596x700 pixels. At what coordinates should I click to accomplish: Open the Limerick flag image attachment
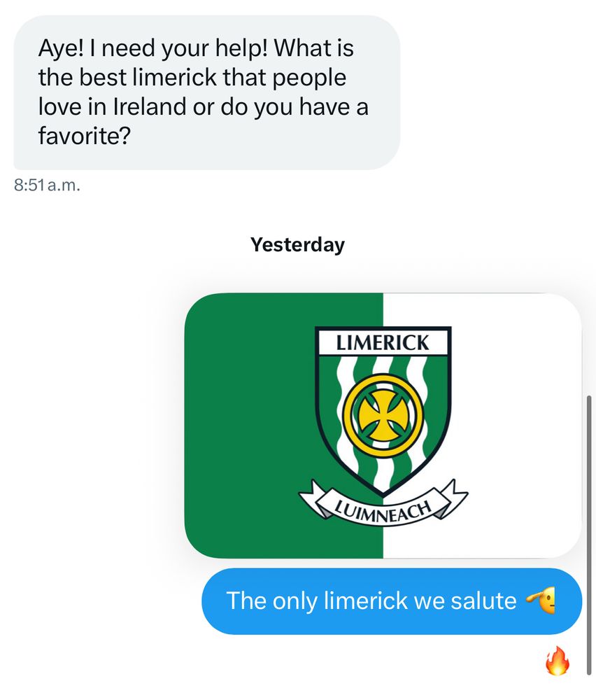coord(383,425)
